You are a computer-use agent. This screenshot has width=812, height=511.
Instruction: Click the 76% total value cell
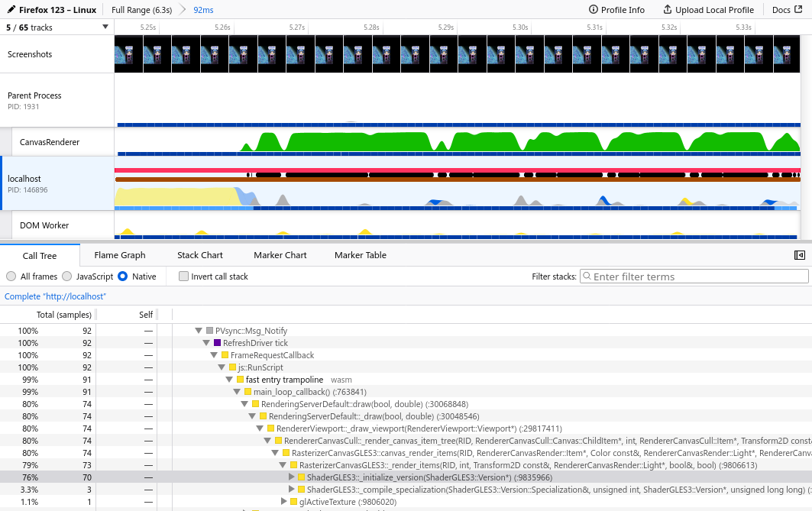pos(30,477)
